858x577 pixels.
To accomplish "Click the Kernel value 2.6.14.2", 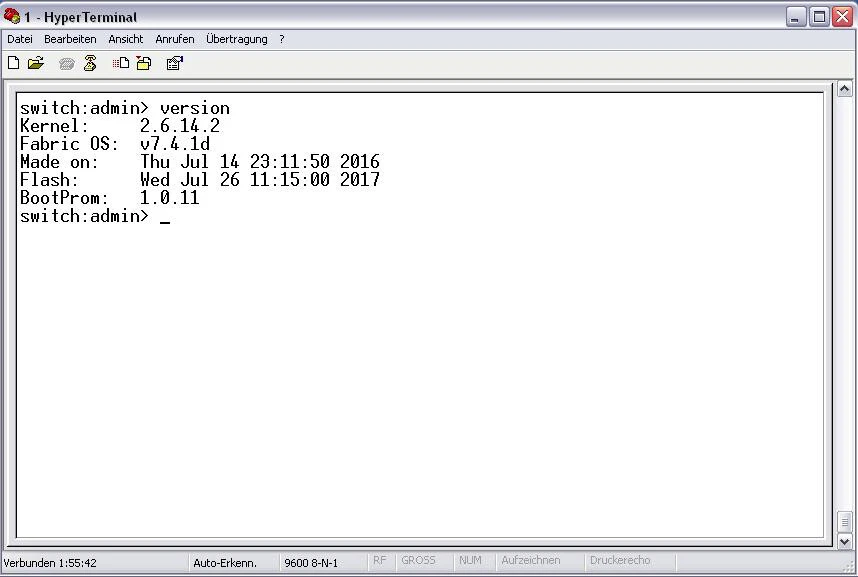I will coord(179,126).
